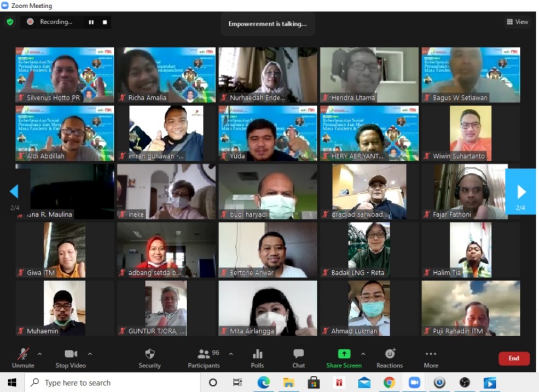Image resolution: width=539 pixels, height=392 pixels.
Task: Select GUNTUR TJORA video tile
Action: click(166, 308)
